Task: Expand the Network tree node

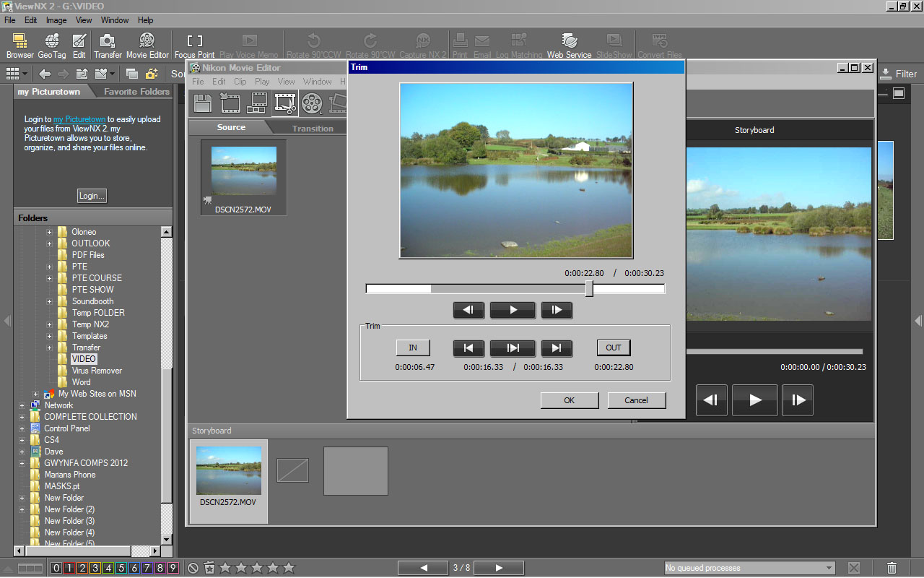Action: pos(22,405)
